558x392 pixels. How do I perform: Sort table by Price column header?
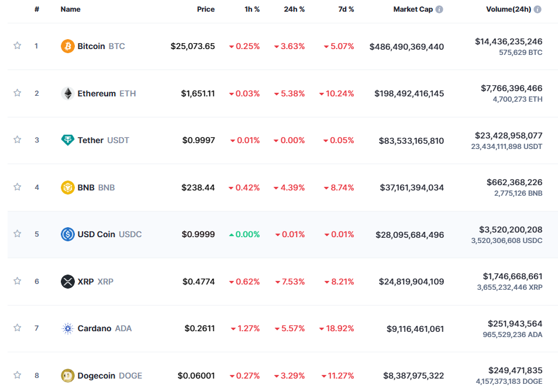(x=205, y=9)
